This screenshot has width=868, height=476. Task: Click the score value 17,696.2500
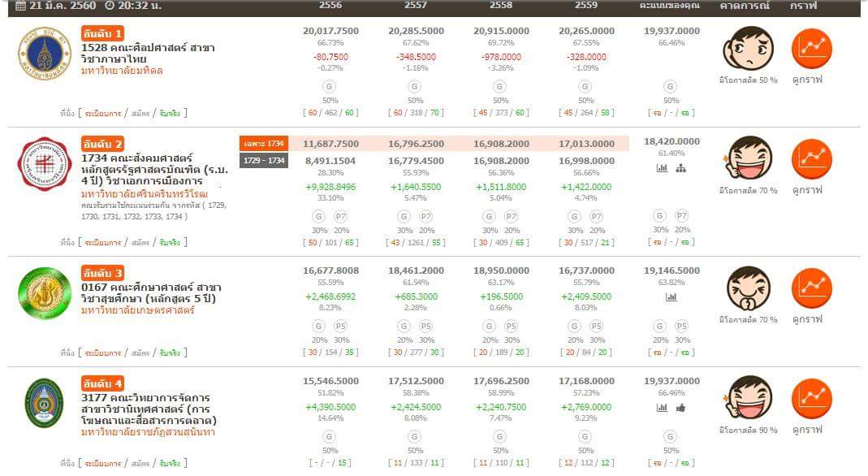pyautogui.click(x=501, y=381)
